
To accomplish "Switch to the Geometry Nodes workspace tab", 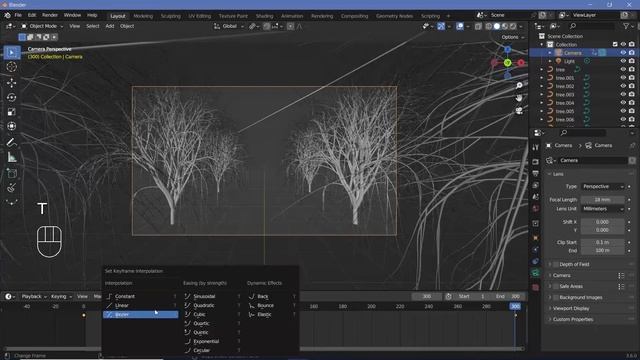I will coord(394,16).
